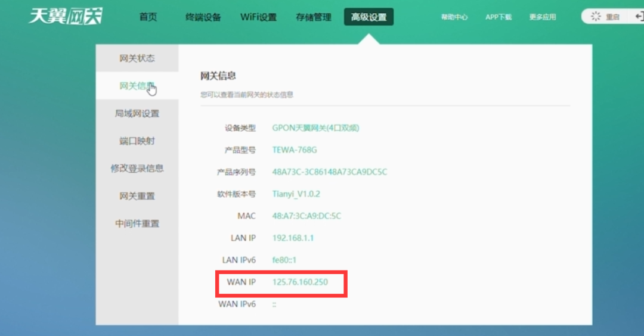Click the WAN IP address 125.76.160.250
Viewport: 644px width, 336px height.
[300, 282]
